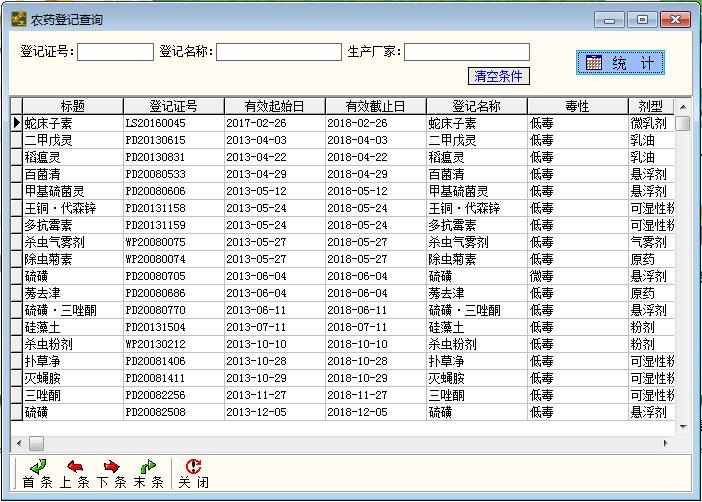
Task: Click the 清空条件 clear conditions button
Action: point(500,76)
